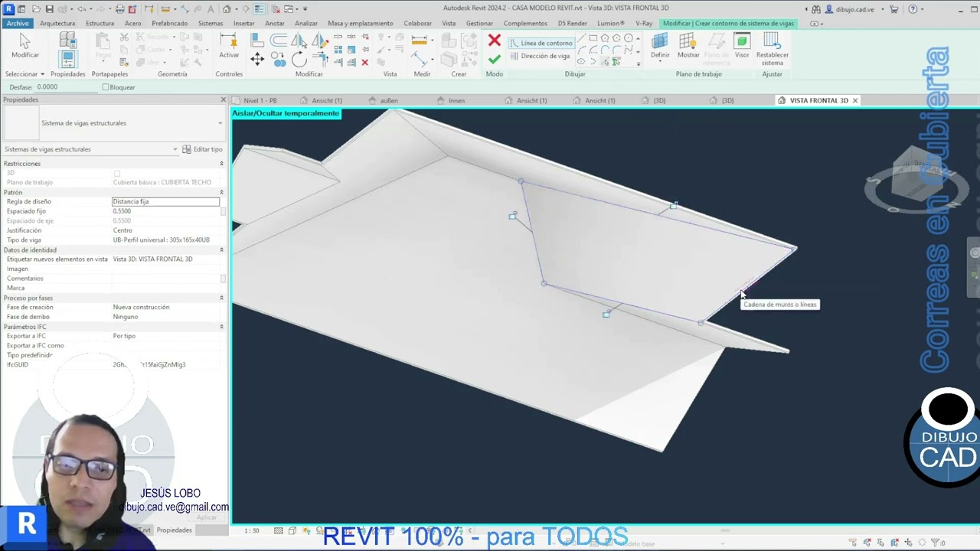Image resolution: width=980 pixels, height=551 pixels.
Task: Open the Nivel 1 - PB view tab
Action: (260, 100)
